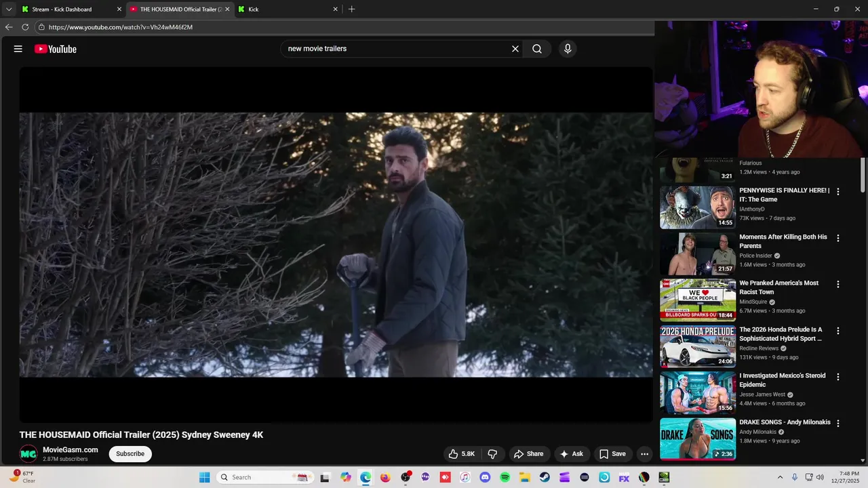Click the browser back arrow

click(x=9, y=27)
